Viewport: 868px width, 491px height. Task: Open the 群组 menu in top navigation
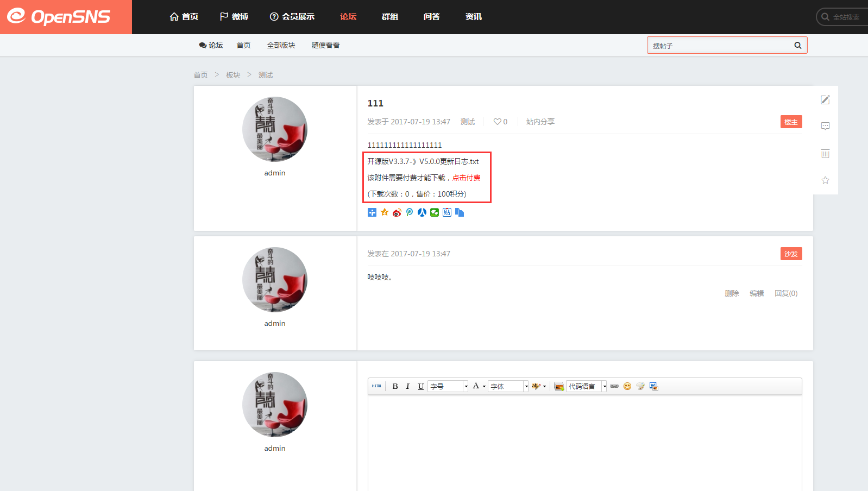pyautogui.click(x=389, y=17)
